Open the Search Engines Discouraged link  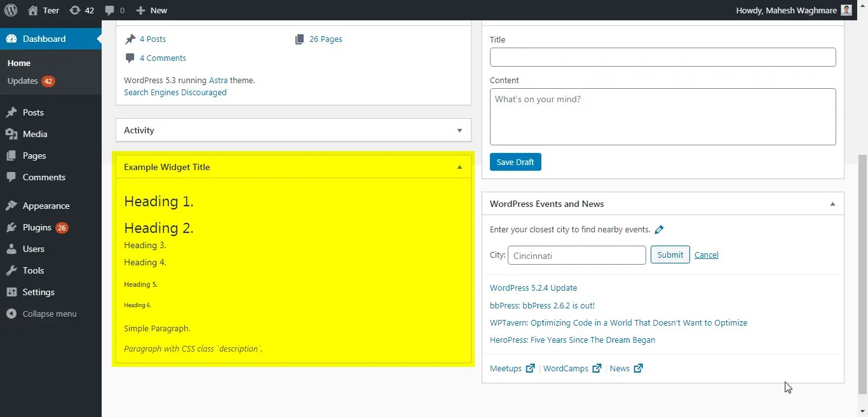click(x=175, y=92)
